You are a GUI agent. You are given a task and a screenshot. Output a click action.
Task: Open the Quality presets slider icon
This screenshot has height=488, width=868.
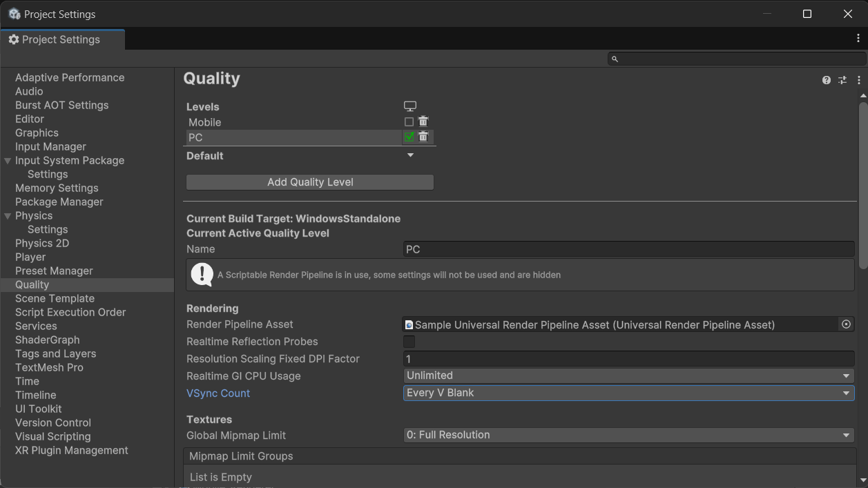pos(842,80)
